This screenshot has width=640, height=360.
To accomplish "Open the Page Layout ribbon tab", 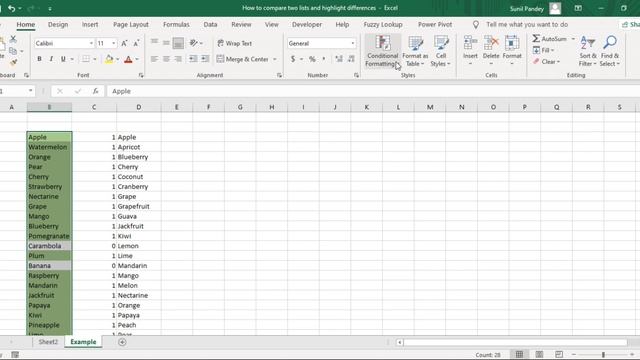I will click(x=131, y=24).
